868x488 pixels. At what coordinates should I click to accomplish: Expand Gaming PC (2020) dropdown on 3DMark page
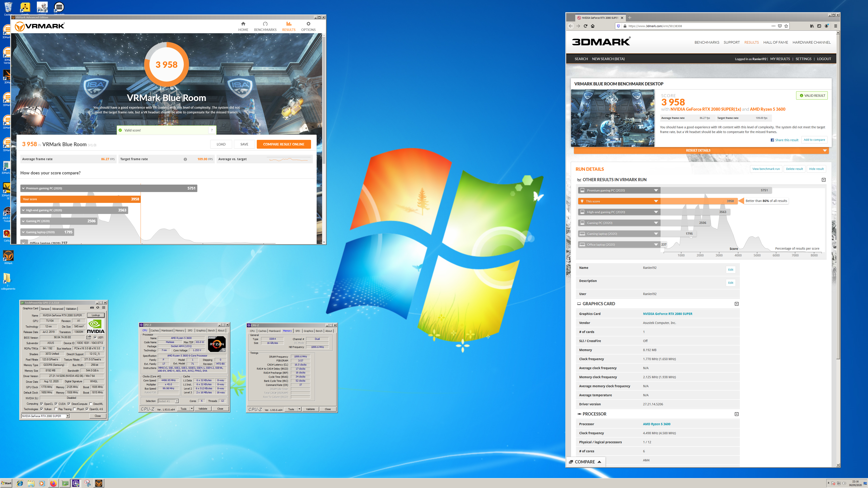(x=656, y=223)
